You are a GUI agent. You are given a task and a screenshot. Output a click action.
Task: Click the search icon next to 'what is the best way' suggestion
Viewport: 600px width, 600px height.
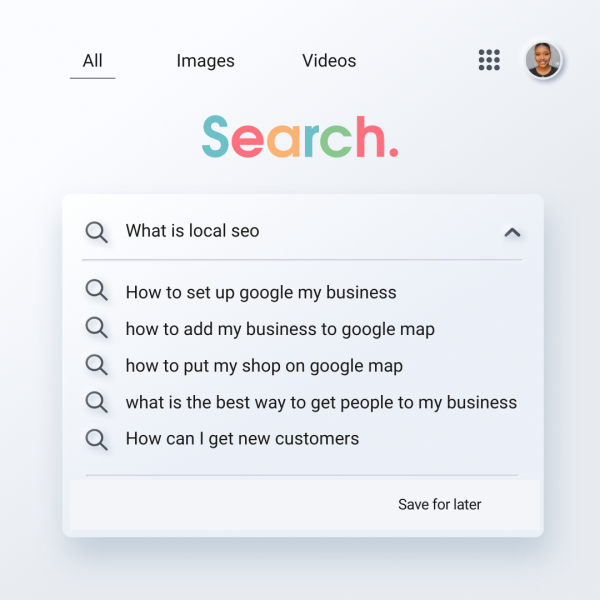(96, 402)
